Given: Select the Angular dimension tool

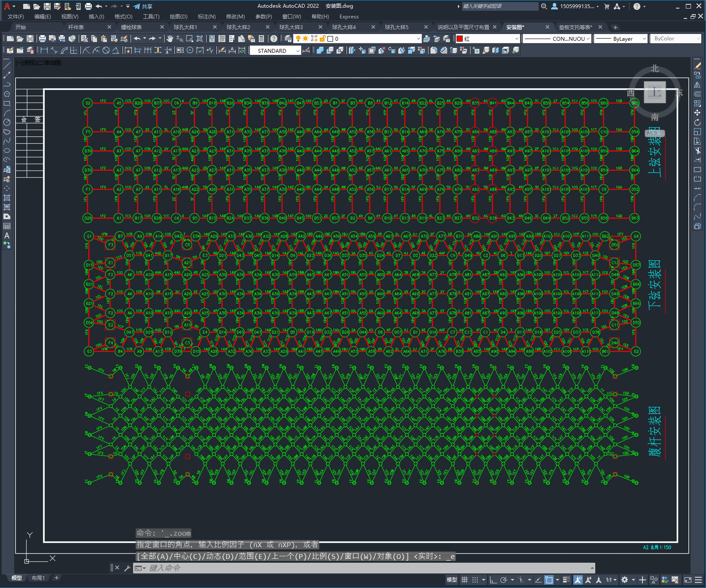Looking at the screenshot, I should click(x=115, y=50).
